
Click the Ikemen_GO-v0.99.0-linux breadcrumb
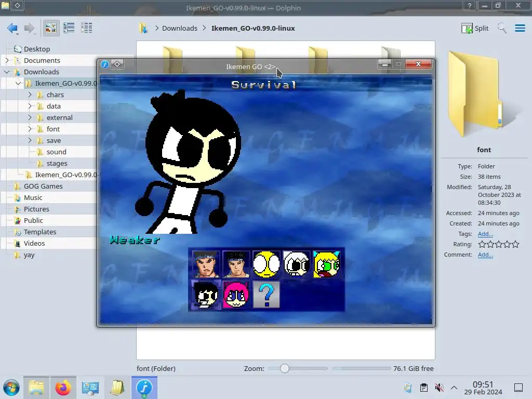tap(253, 28)
